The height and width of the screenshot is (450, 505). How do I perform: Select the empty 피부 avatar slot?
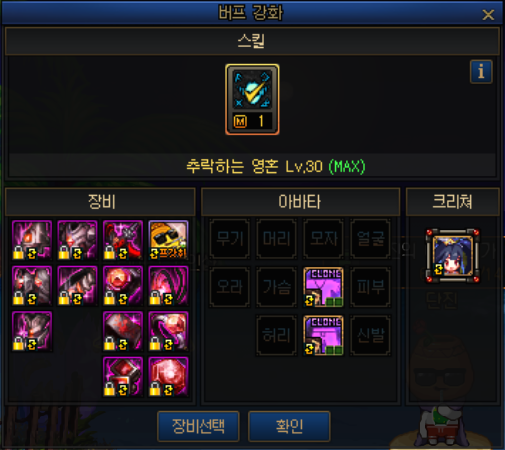pyautogui.click(x=370, y=287)
